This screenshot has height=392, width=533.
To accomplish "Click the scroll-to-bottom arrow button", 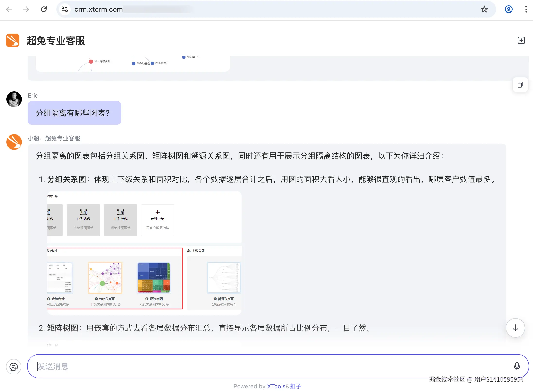I will [x=515, y=328].
